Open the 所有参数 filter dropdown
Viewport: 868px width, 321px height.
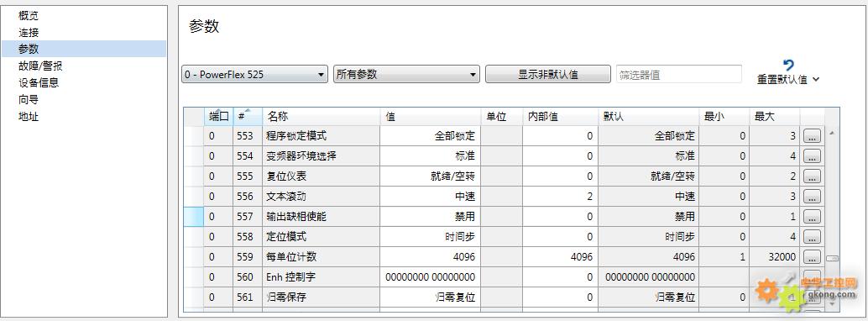click(x=406, y=74)
